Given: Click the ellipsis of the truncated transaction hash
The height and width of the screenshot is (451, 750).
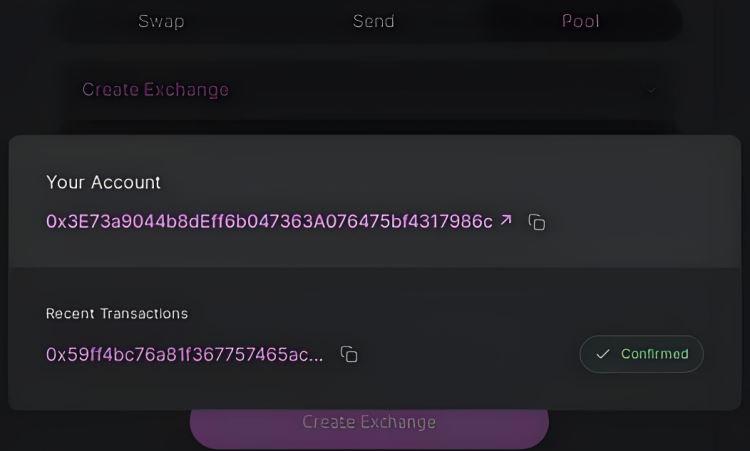Looking at the screenshot, I should coord(315,356).
